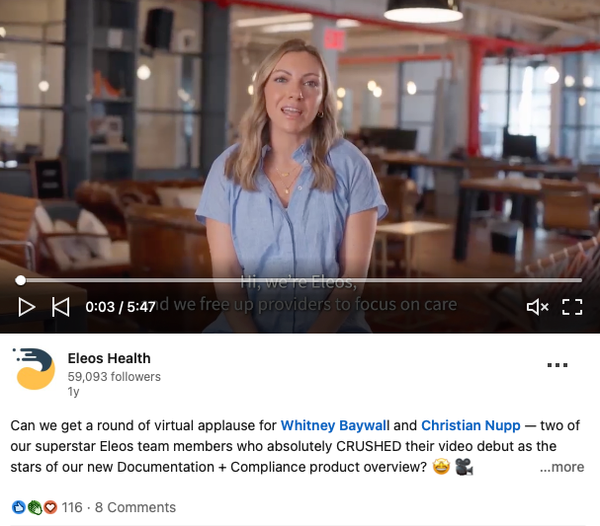Click the video progress scrubber handle
Viewport: 600px width, 526px height.
tap(21, 280)
